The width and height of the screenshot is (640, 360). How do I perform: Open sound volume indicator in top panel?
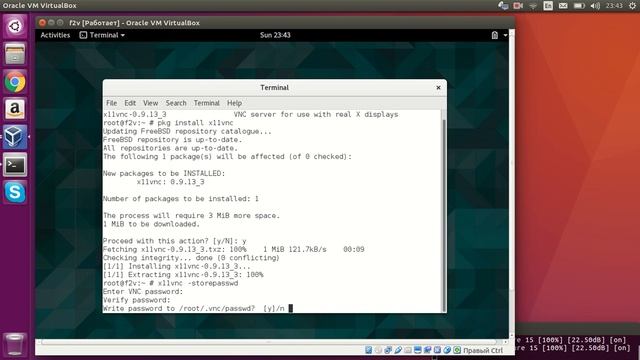tap(596, 5)
